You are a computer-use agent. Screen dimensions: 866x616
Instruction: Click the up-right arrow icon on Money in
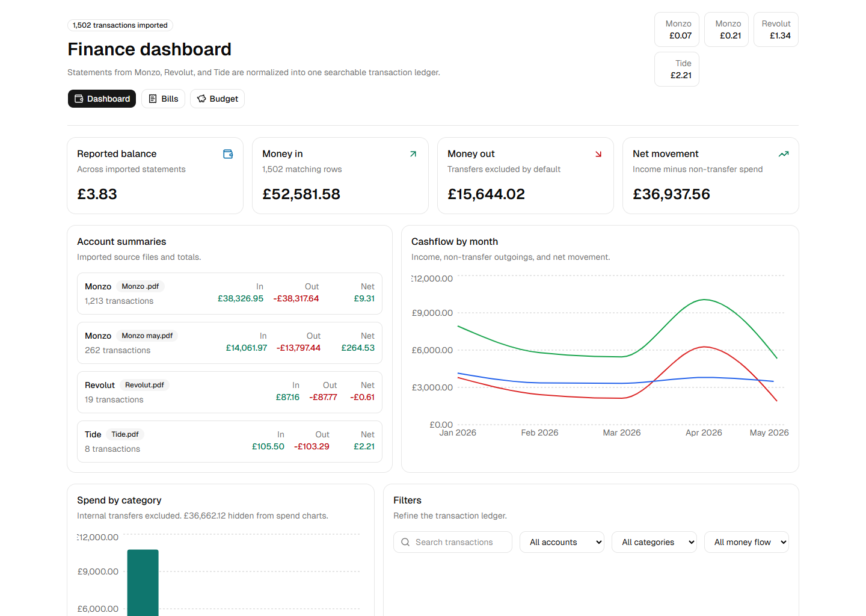(413, 154)
